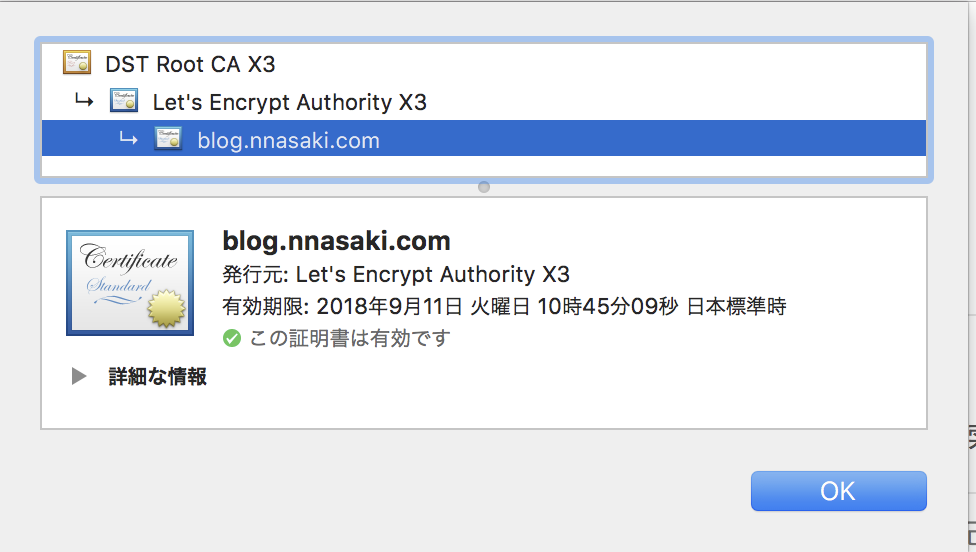Click the この証明書は有効です status text
The image size is (976, 552).
[x=350, y=338]
